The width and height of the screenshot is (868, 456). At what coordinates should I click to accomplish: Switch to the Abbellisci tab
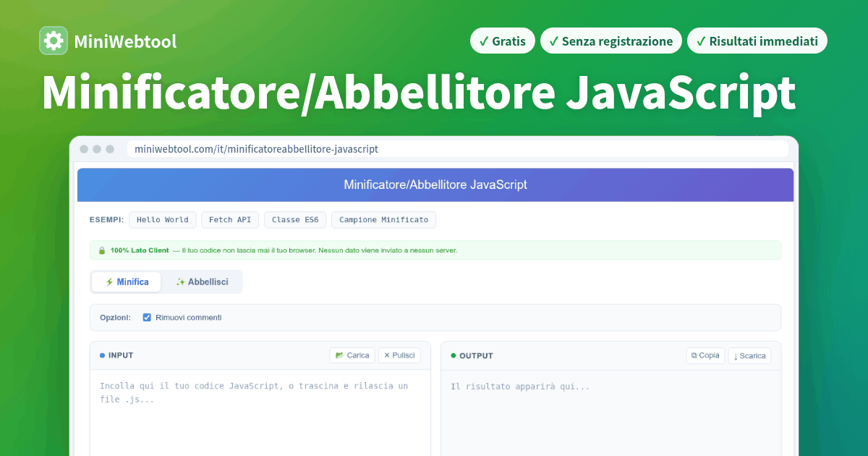pos(202,282)
